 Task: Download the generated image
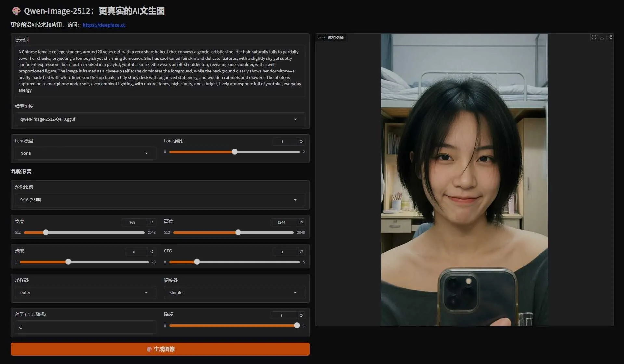pyautogui.click(x=602, y=38)
